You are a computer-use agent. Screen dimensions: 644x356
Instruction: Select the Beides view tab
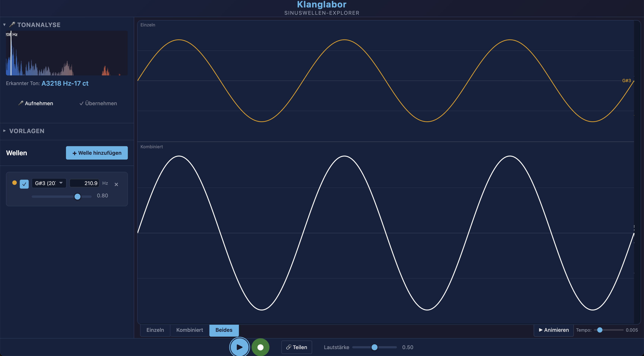coord(224,330)
